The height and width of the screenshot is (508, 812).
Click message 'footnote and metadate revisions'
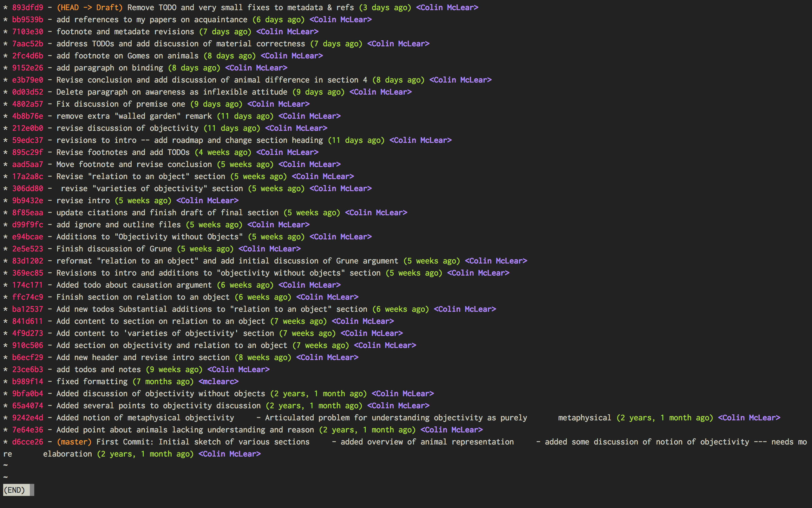pyautogui.click(x=125, y=31)
